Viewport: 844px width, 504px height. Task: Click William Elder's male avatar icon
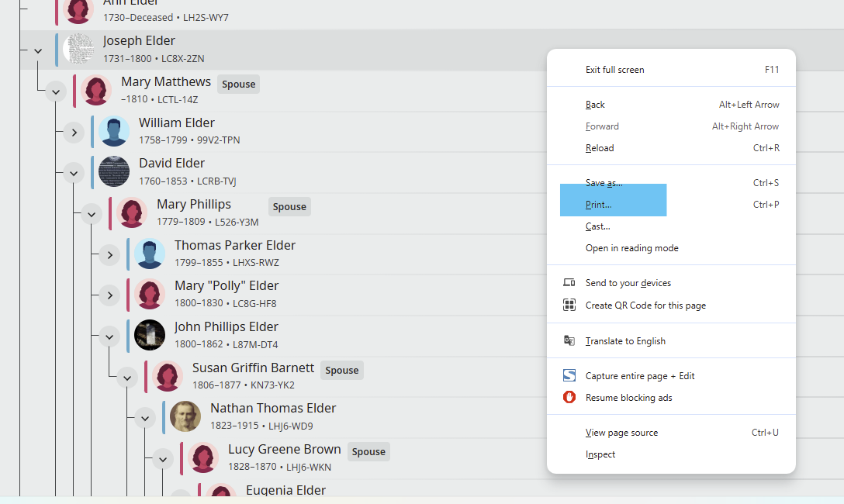coord(114,131)
